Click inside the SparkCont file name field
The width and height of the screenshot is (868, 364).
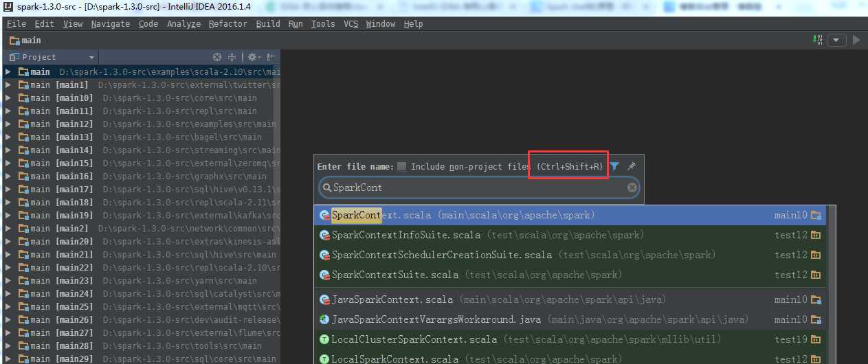478,187
